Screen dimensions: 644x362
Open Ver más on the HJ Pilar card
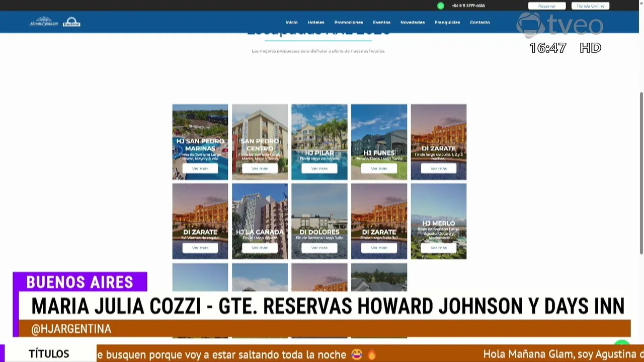pos(319,168)
